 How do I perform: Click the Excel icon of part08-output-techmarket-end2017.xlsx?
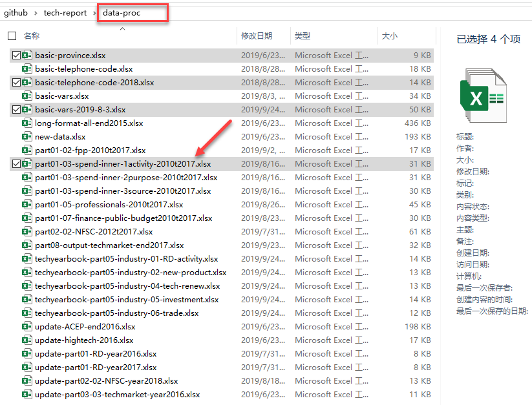coord(27,245)
